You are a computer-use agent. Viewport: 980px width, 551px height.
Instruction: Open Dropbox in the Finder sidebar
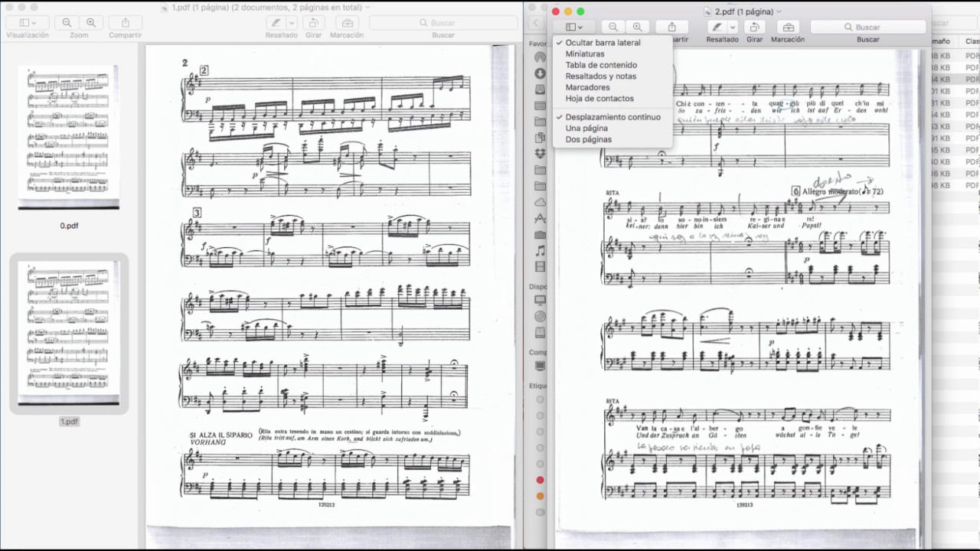[541, 154]
